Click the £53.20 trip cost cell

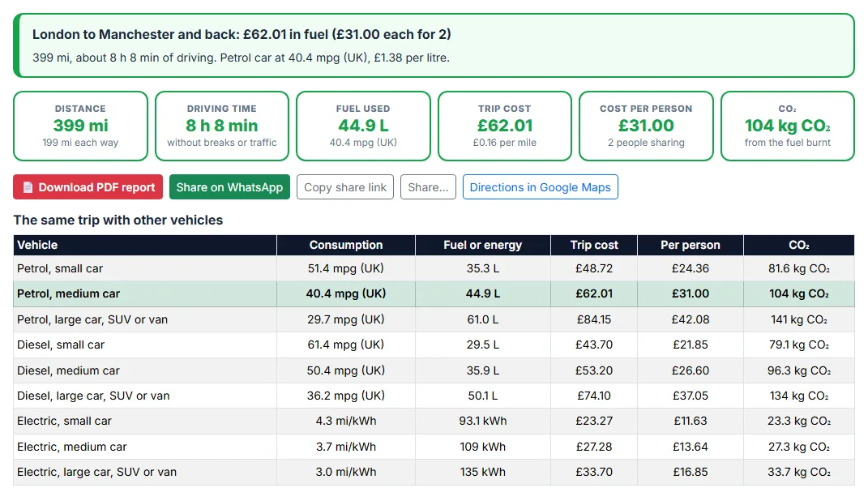594,370
